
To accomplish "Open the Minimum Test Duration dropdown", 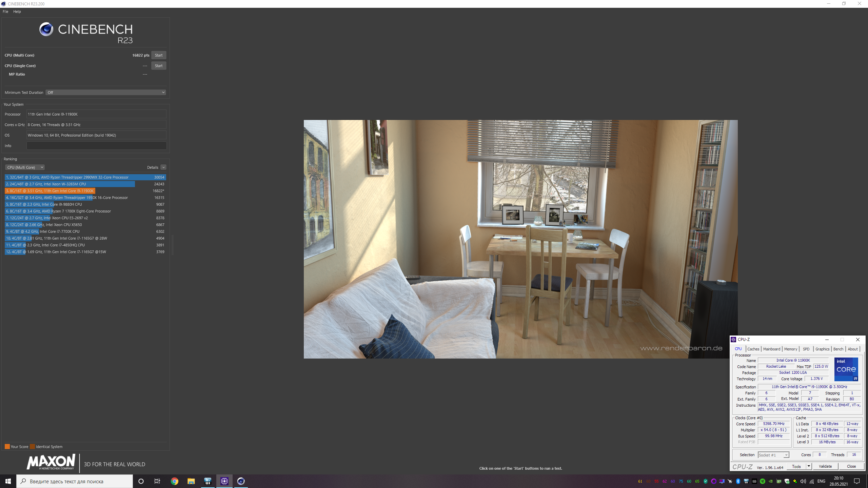I will pyautogui.click(x=106, y=93).
